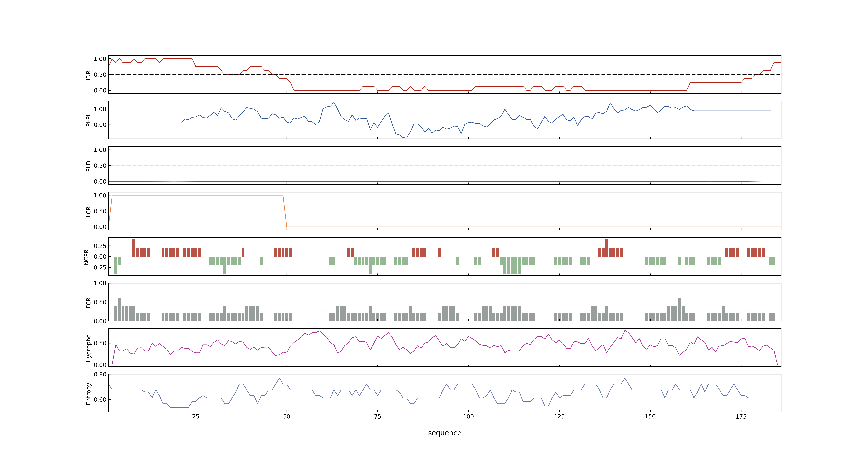Click the 1.00 tick on IDR axis

(100, 59)
